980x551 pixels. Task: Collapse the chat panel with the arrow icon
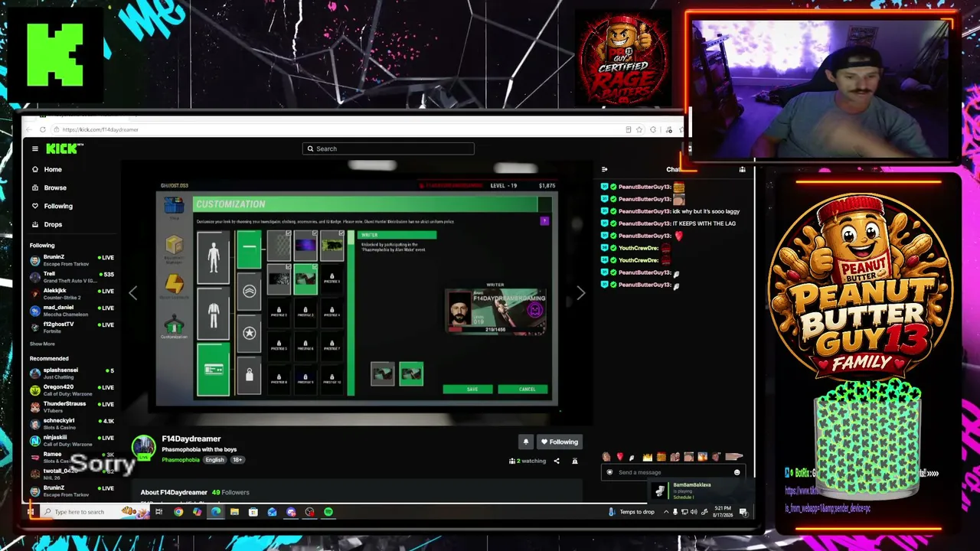point(604,169)
